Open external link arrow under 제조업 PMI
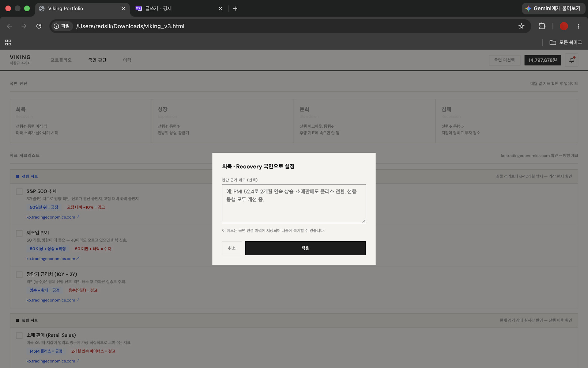 pos(78,258)
